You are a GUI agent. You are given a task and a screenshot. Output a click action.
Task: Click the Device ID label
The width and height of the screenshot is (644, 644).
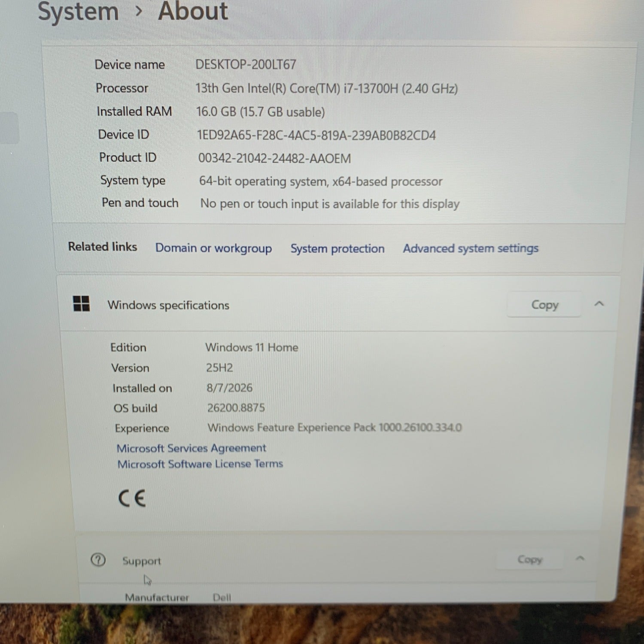tap(124, 134)
